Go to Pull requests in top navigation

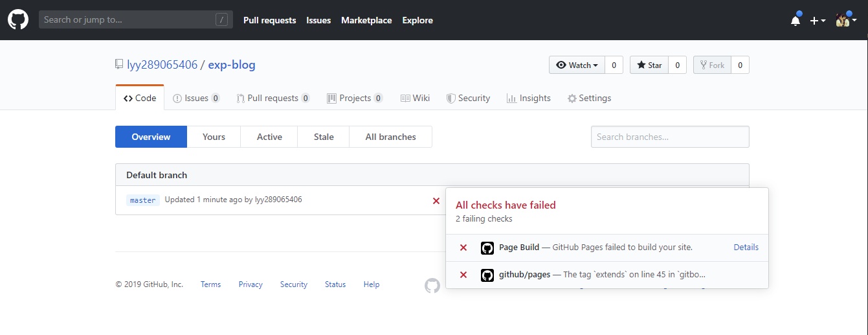269,20
